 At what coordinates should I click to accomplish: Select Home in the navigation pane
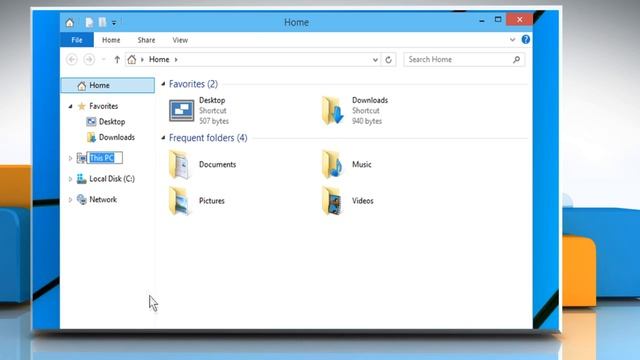coord(108,85)
